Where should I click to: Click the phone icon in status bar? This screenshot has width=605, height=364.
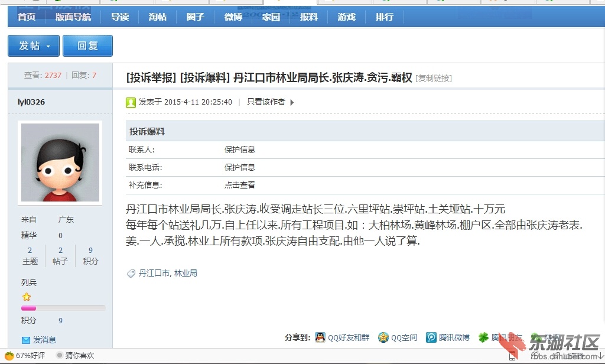click(x=512, y=356)
